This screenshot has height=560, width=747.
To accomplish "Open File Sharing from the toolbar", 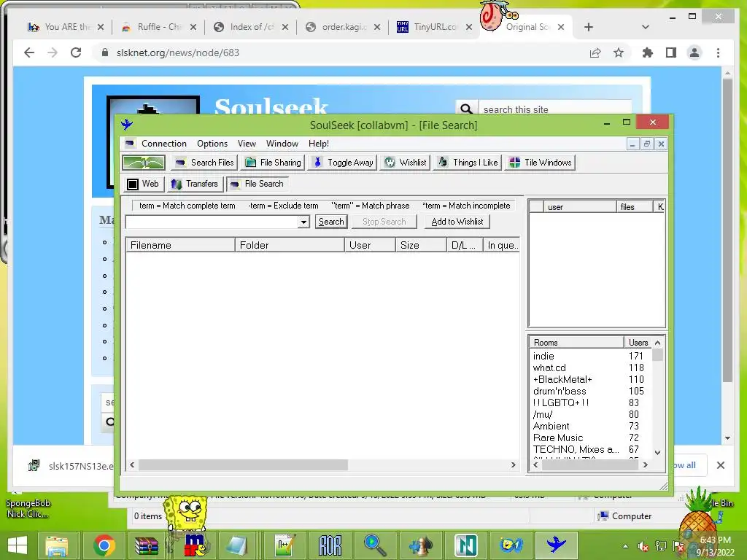I will click(274, 163).
